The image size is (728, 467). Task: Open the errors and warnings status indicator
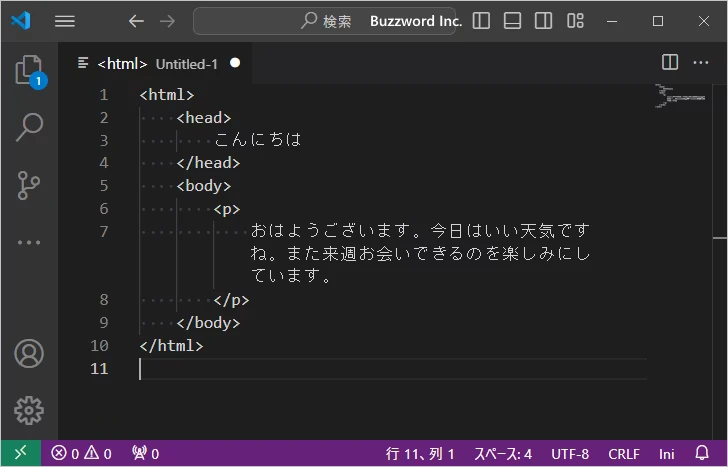[x=81, y=453]
